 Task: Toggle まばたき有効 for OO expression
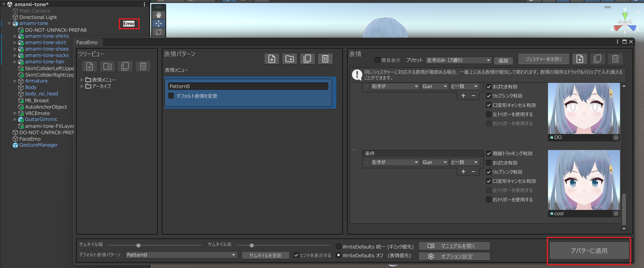(489, 87)
